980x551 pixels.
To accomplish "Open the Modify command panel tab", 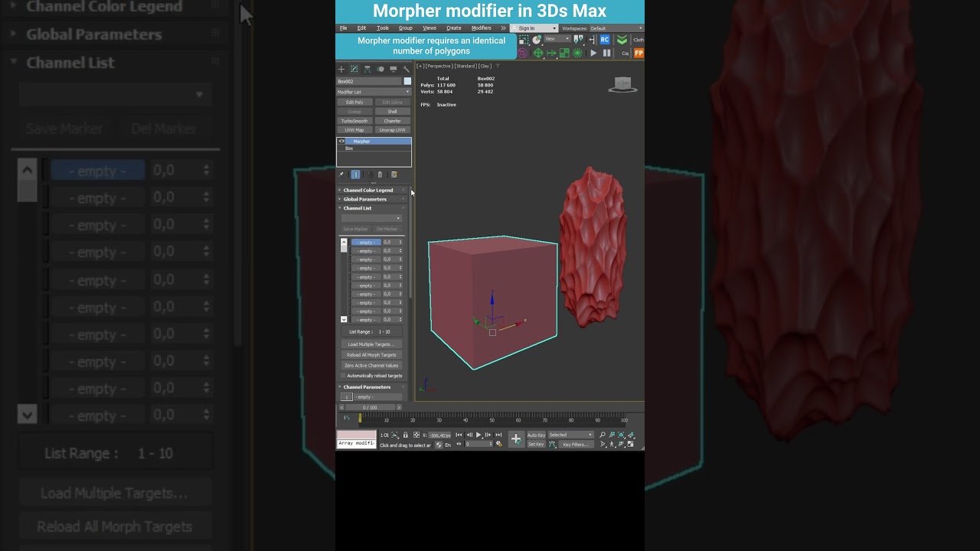I will [354, 69].
